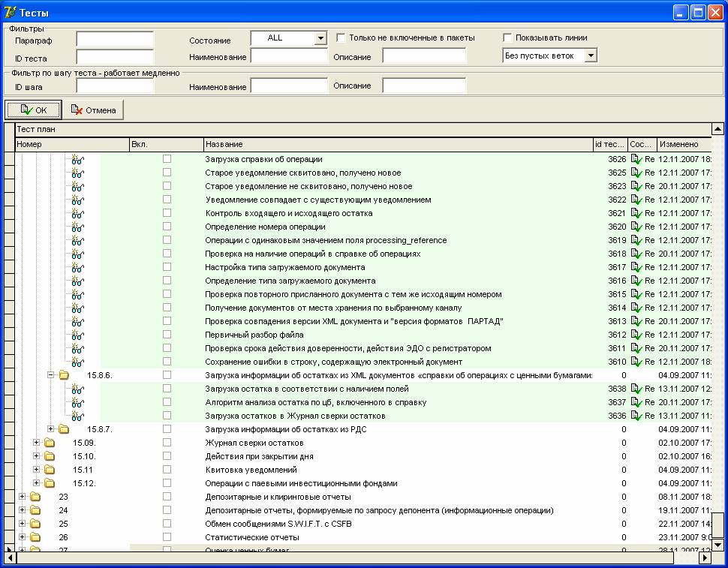This screenshot has width=728, height=568.
Task: Expand tree node 15.12.
Action: 36,482
